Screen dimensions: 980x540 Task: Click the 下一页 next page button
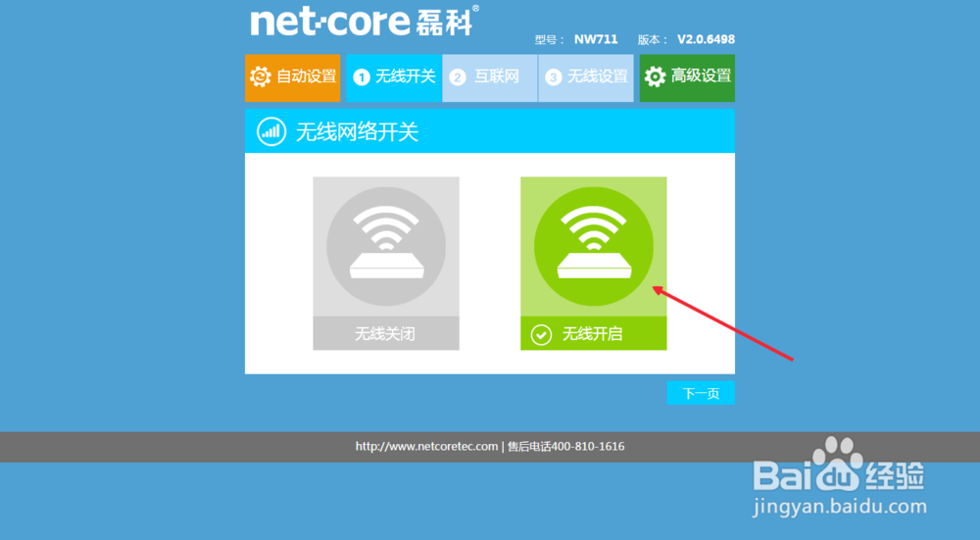[x=701, y=393]
